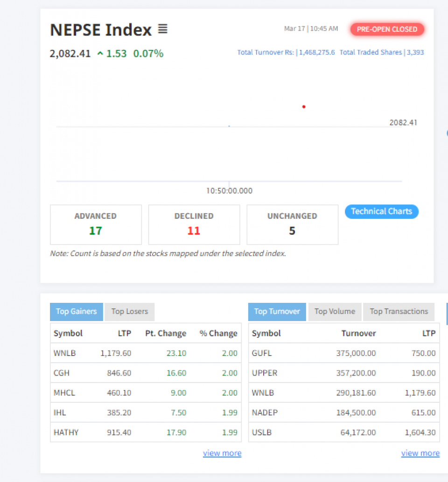This screenshot has height=482, width=448.
Task: Click view more under Top Gainers
Action: (222, 453)
